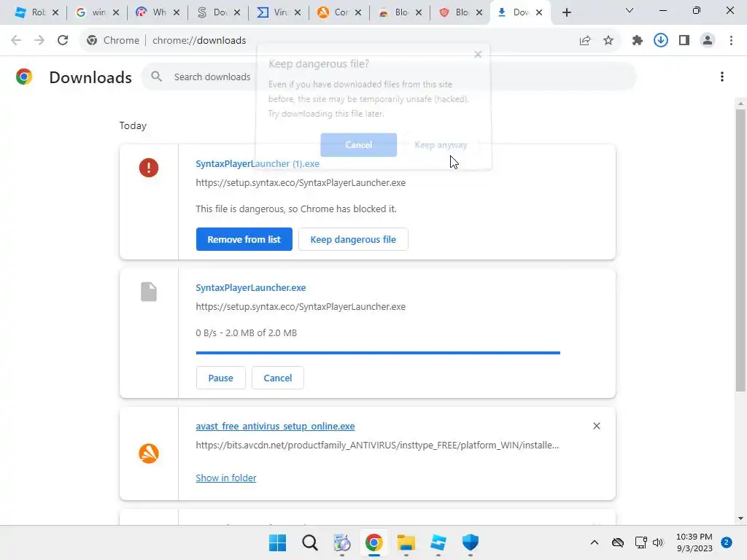Click the download progress bar
The height and width of the screenshot is (560, 747).
(x=378, y=353)
